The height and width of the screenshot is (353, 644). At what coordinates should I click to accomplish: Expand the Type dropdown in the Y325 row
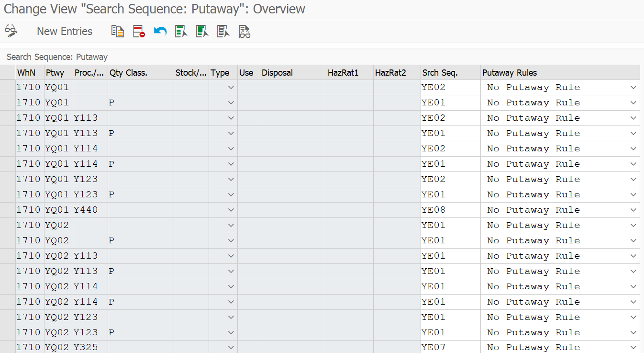click(231, 347)
